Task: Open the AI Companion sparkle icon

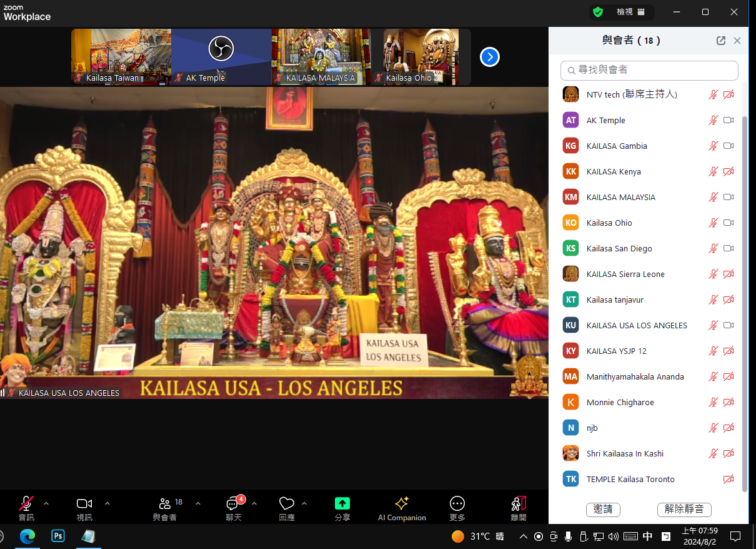Action: (x=402, y=504)
